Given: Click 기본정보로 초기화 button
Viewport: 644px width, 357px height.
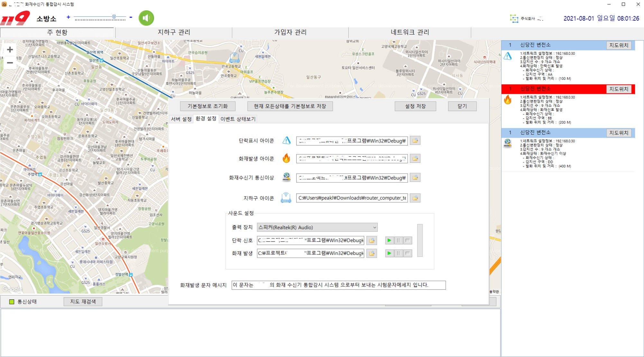Looking at the screenshot, I should coord(207,106).
